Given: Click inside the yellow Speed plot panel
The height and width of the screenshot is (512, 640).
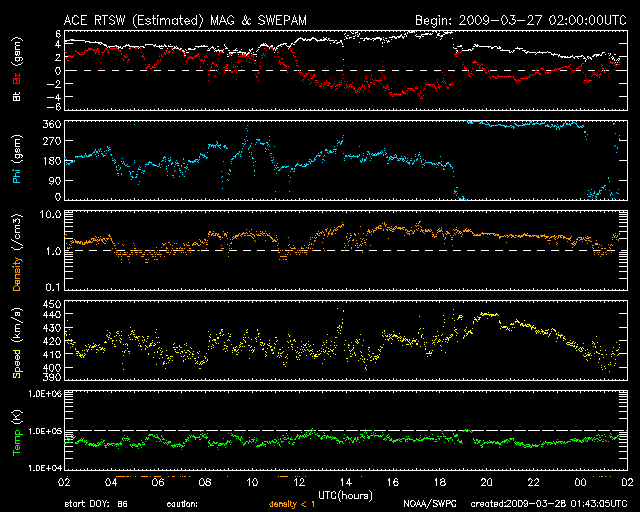Looking at the screenshot, I should (x=346, y=340).
